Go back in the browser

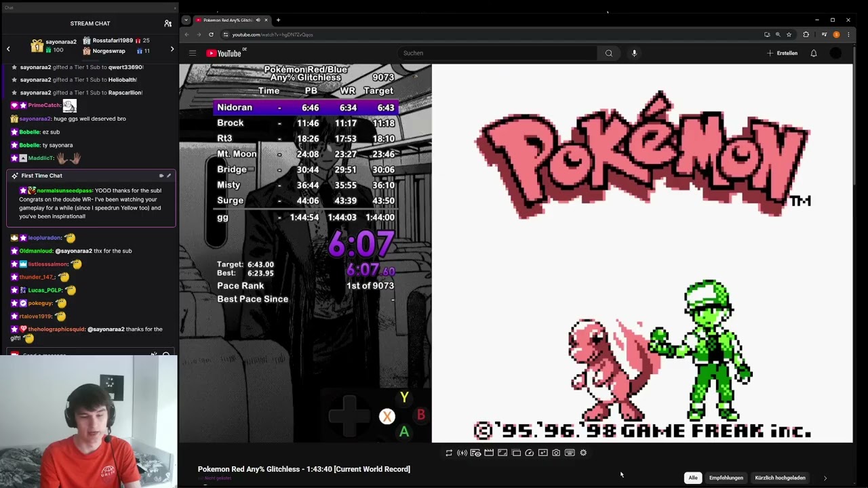pos(187,35)
